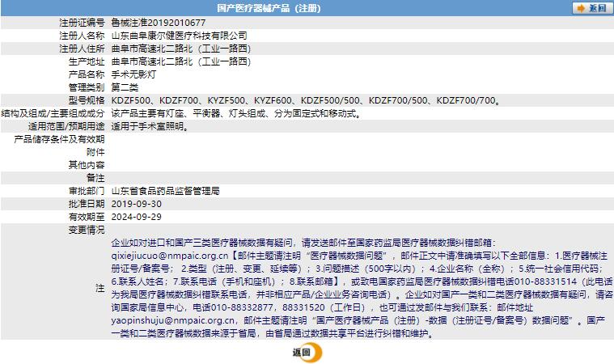614x364 pixels.
Task: Click the company name 山东曲阜康尔健医疗科技有限公司
Action: pos(179,36)
